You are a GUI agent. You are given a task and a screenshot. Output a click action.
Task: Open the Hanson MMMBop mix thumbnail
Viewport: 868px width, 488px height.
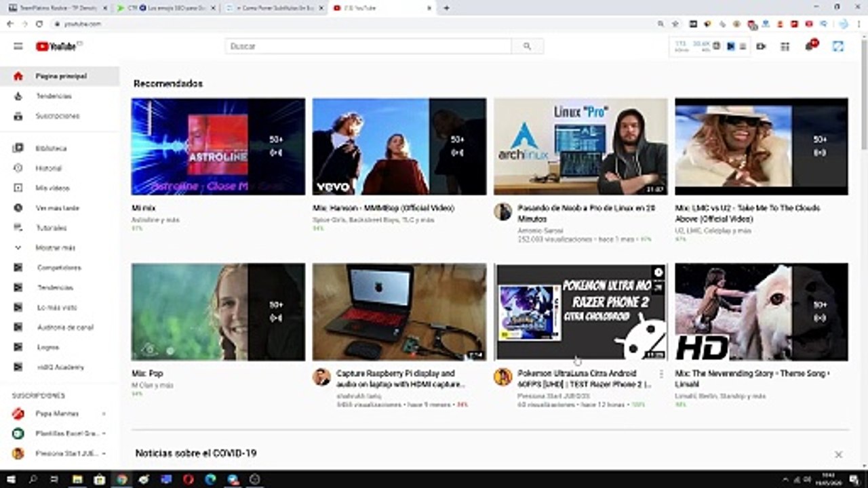pos(399,146)
